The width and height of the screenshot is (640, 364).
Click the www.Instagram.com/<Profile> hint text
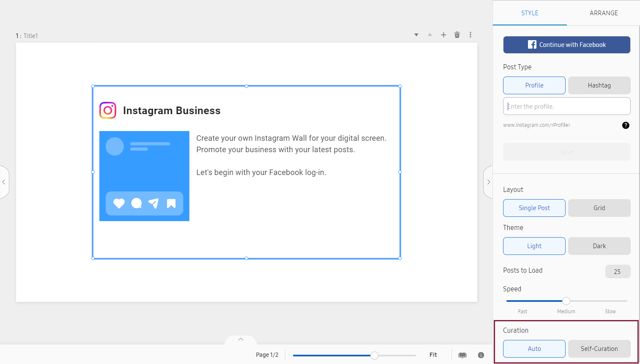(536, 125)
